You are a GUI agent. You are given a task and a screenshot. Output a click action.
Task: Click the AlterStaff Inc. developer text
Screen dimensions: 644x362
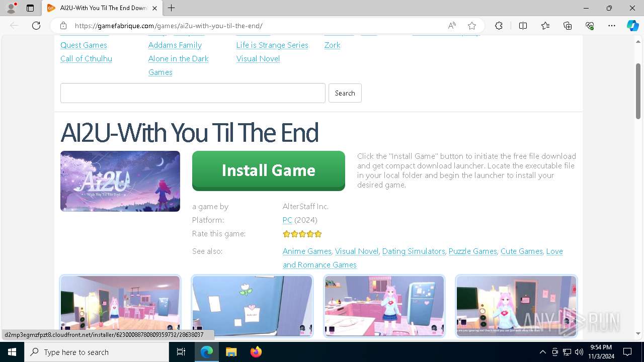coord(305,207)
